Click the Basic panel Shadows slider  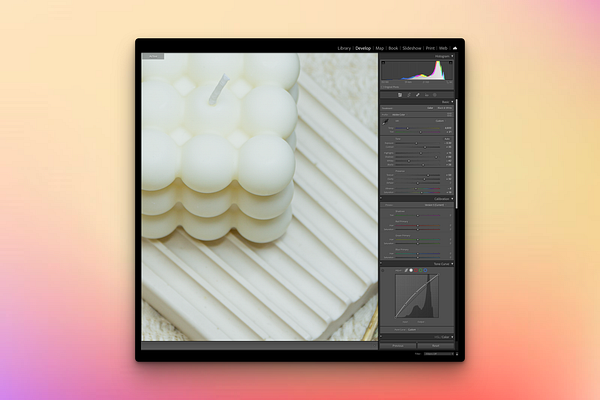pos(417,157)
